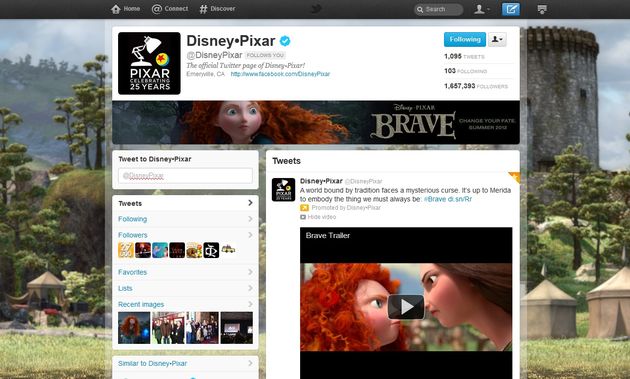
Task: Open the Merida recent image thumbnail
Action: coord(134,328)
